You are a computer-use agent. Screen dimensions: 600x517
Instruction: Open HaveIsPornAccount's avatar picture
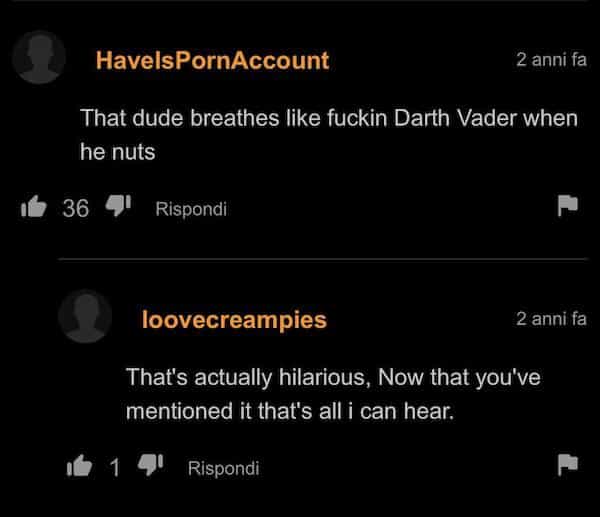point(39,57)
